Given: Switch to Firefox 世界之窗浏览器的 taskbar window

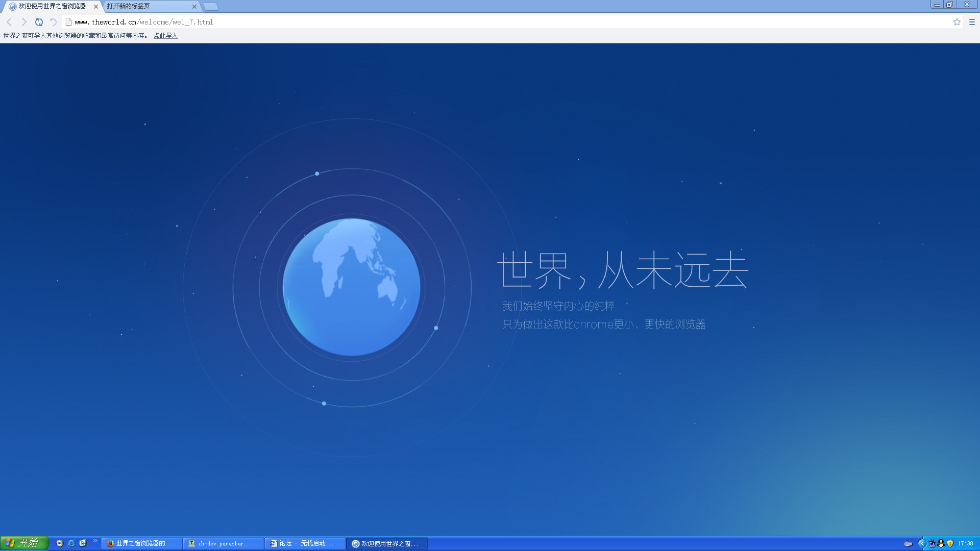Looking at the screenshot, I should [141, 543].
